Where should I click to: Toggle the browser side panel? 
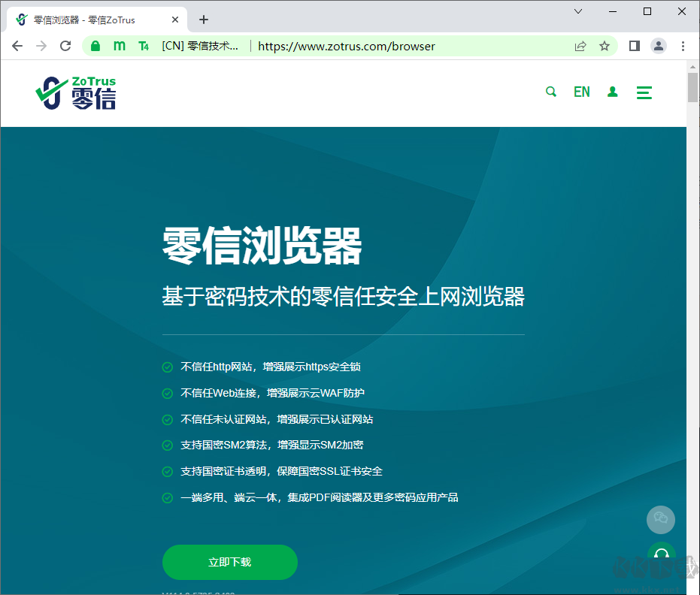pos(634,46)
